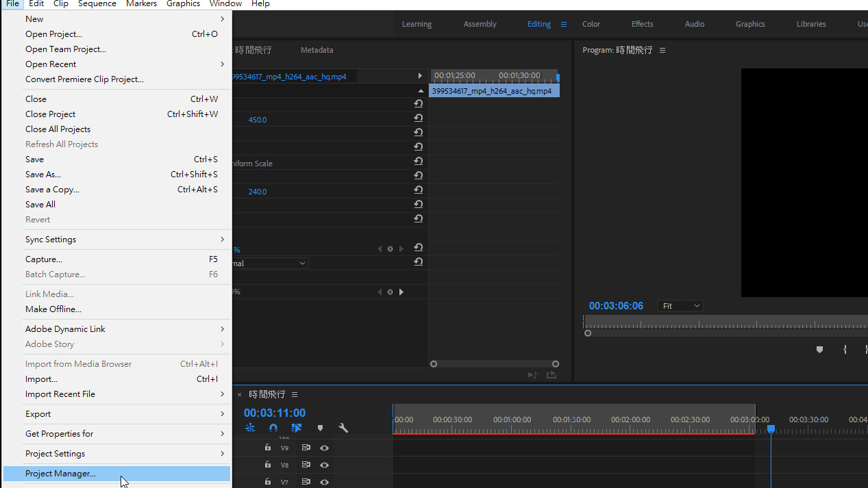Toggle insert sequences as nests button
Screen dimensions: 868x488
250,428
